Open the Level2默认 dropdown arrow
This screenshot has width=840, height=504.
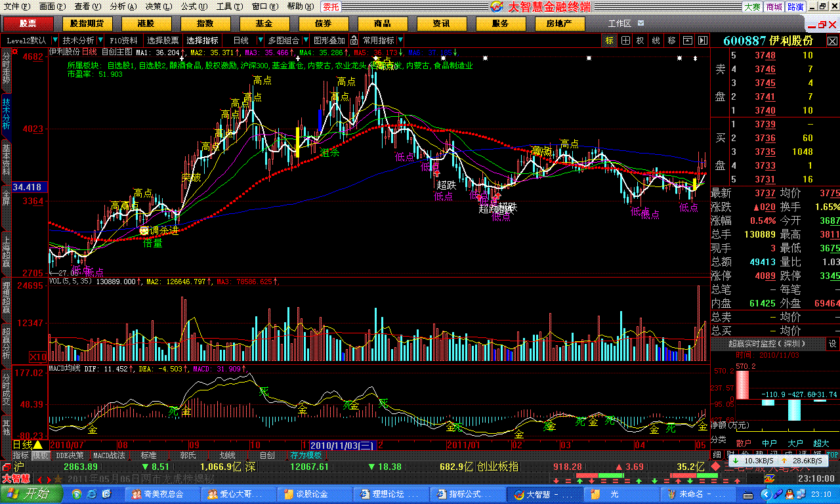coord(54,41)
